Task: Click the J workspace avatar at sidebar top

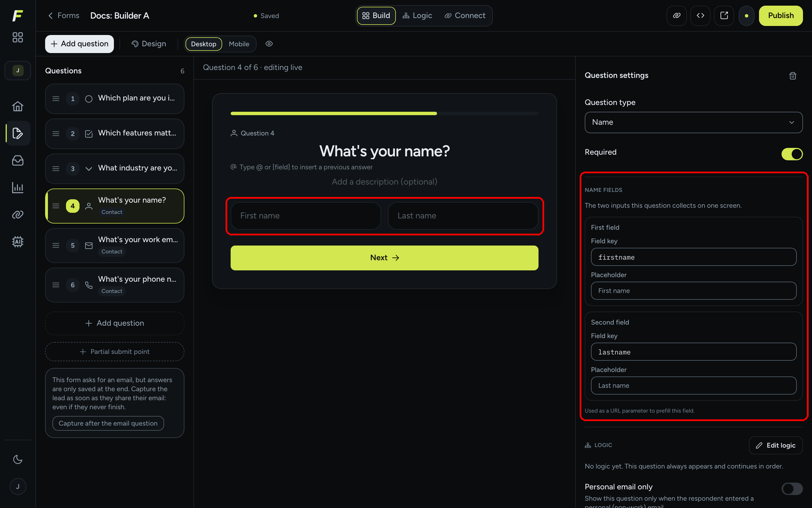Action: click(18, 71)
